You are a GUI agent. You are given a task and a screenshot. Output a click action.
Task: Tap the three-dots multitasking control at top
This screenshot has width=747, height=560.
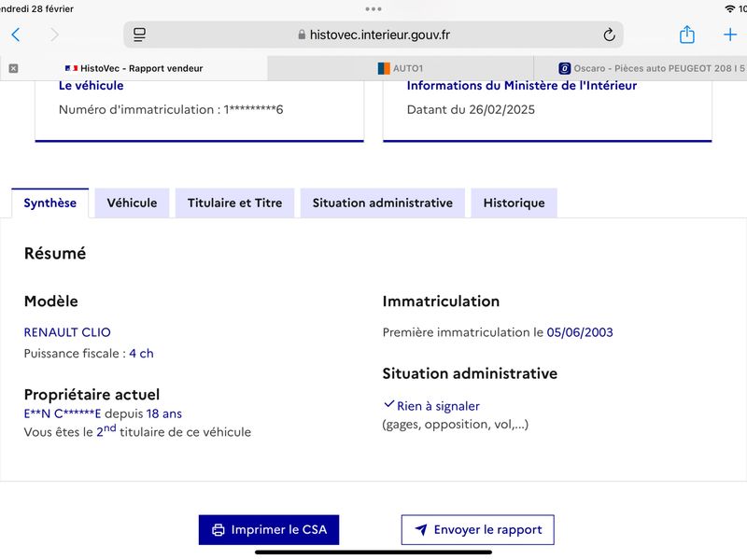click(373, 9)
